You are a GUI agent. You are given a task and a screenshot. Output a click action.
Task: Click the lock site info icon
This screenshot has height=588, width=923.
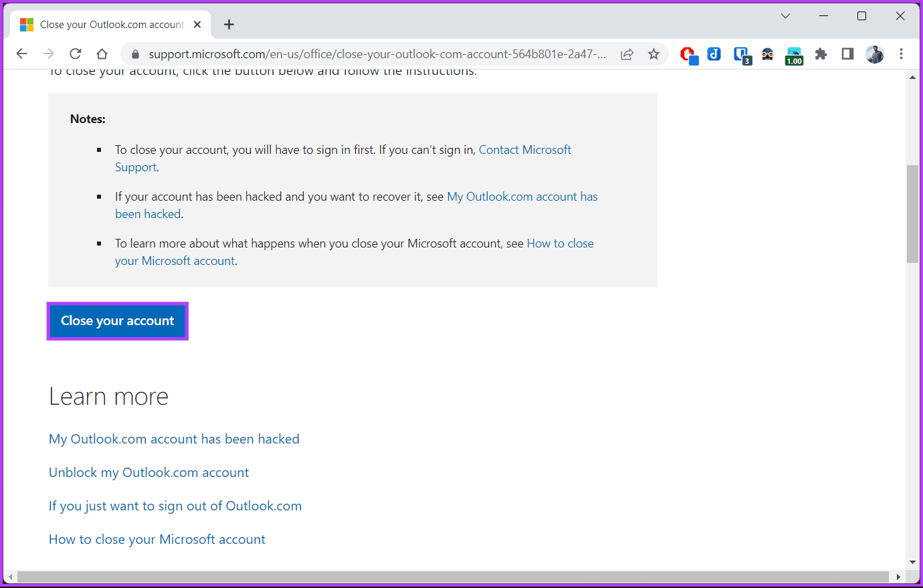(134, 54)
